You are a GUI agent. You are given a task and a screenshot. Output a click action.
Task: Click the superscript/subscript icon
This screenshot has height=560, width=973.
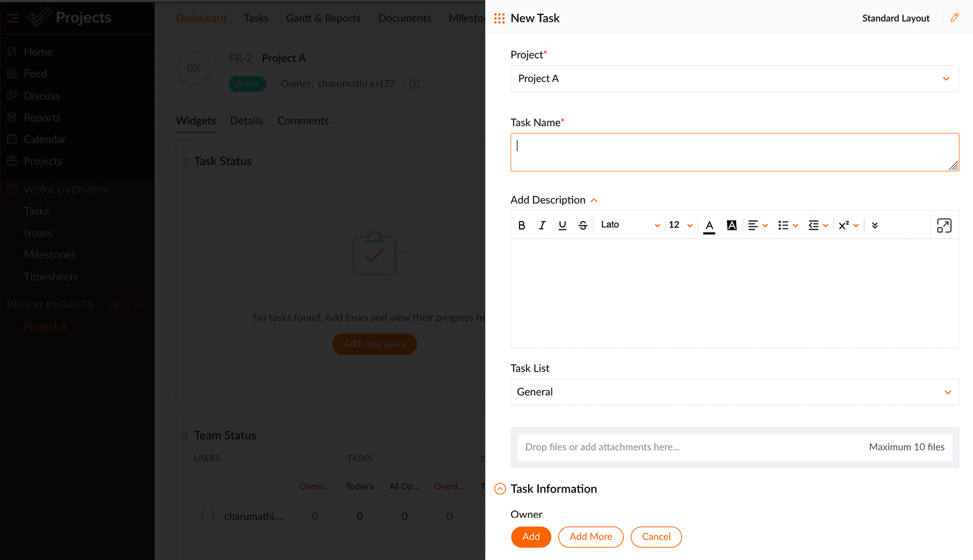click(843, 224)
